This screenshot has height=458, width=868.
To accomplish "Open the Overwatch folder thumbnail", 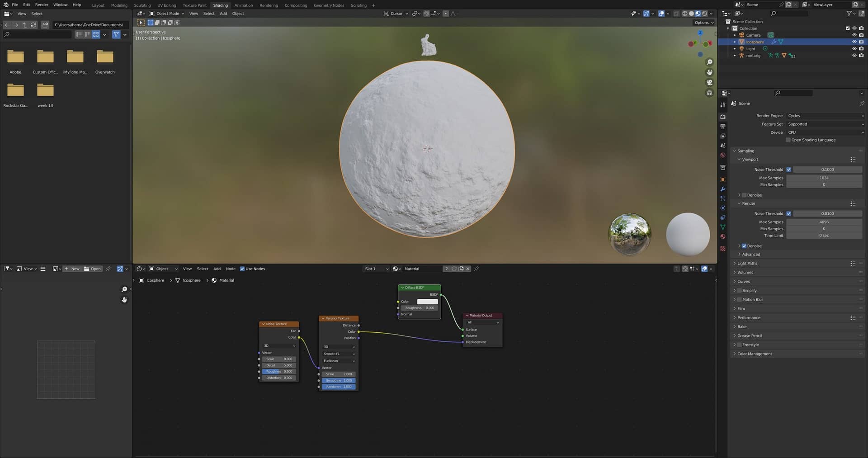I will (x=105, y=57).
